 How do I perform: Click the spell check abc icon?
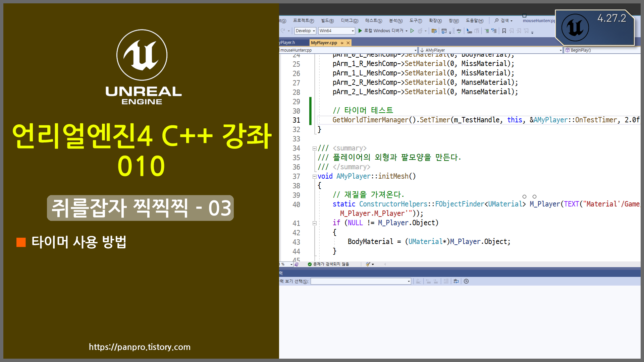[459, 31]
